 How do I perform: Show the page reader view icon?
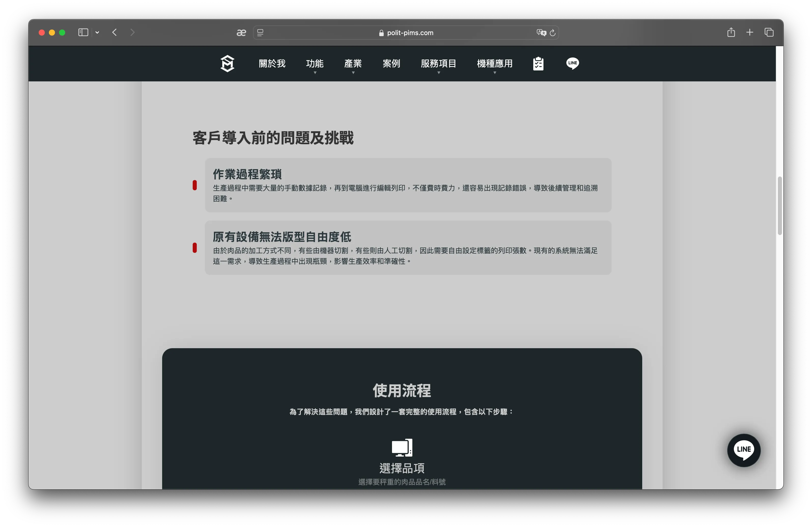tap(260, 33)
